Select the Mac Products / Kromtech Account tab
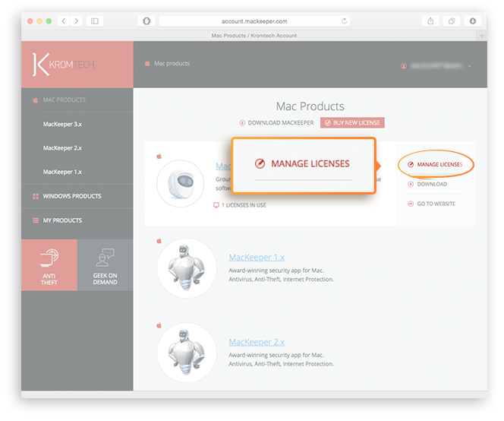Viewport: 504px width, 421px height. pyautogui.click(x=254, y=36)
